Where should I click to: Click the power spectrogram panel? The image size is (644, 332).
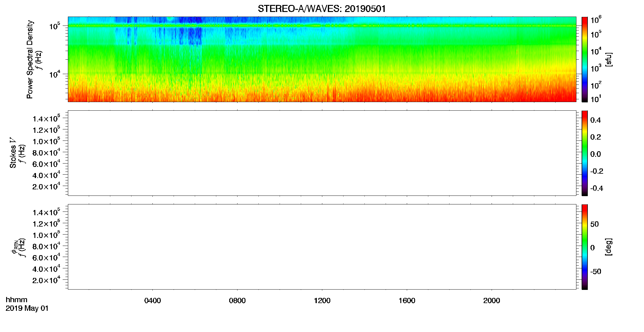(322, 59)
